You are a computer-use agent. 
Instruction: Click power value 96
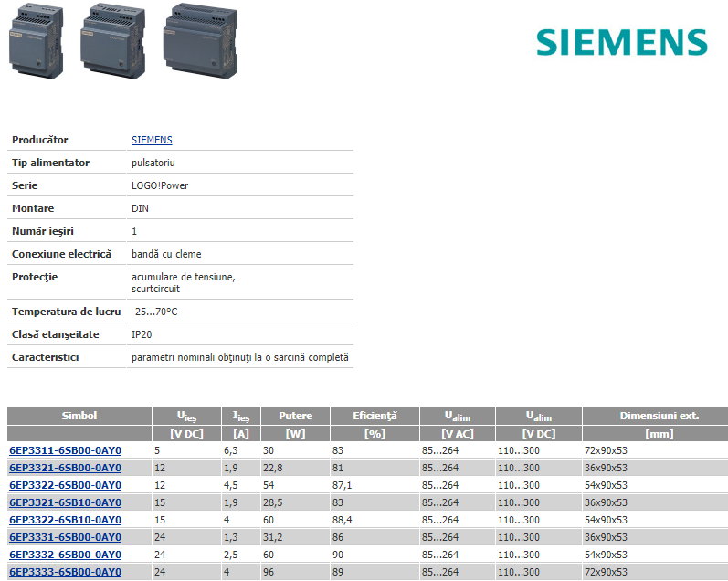point(269,572)
